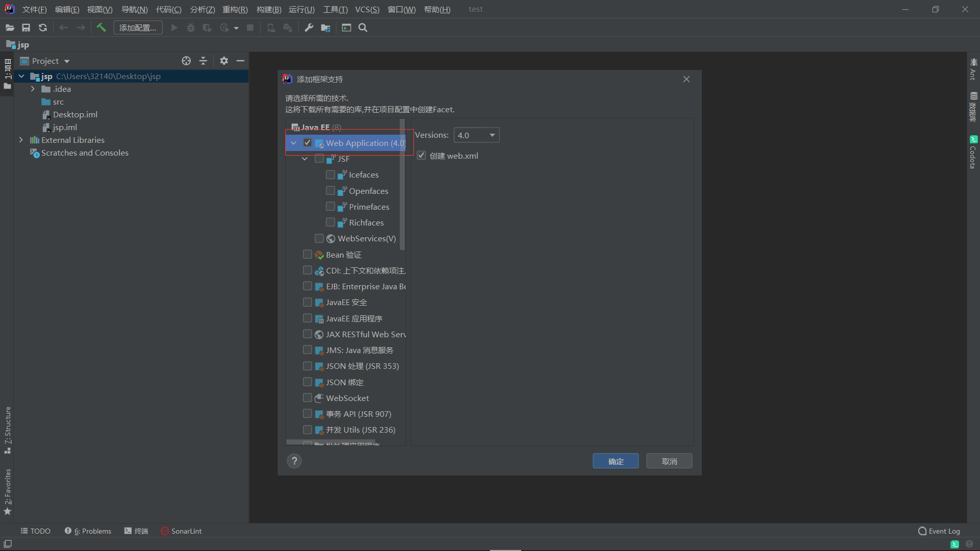Screen dimensions: 980x551
Task: Open the 6: Problems tool window
Action: pos(88,531)
